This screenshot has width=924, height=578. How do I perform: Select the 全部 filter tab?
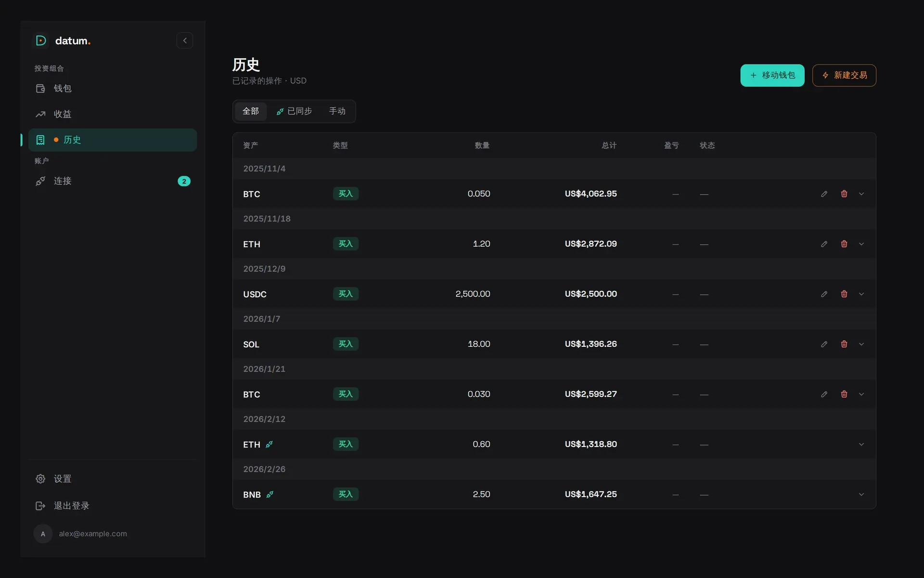[251, 111]
